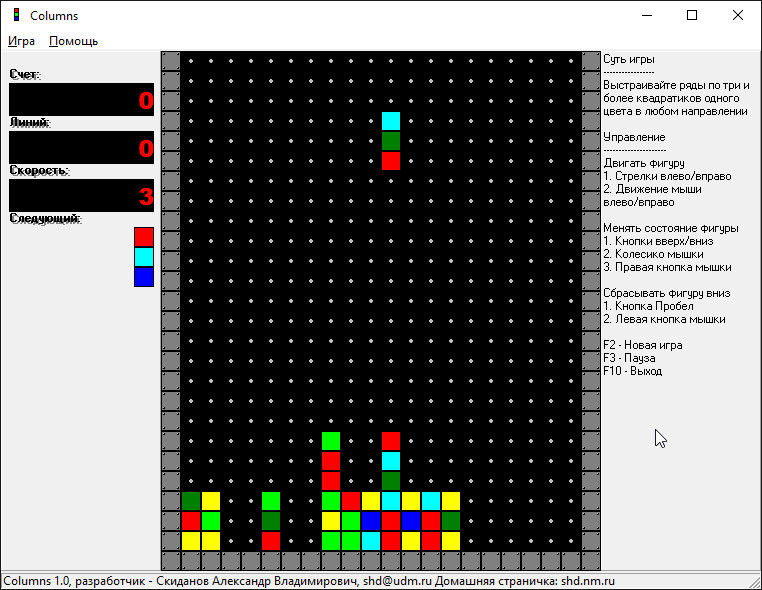762x590 pixels.
Task: Click the blue block in the Следующий preview
Action: point(144,277)
